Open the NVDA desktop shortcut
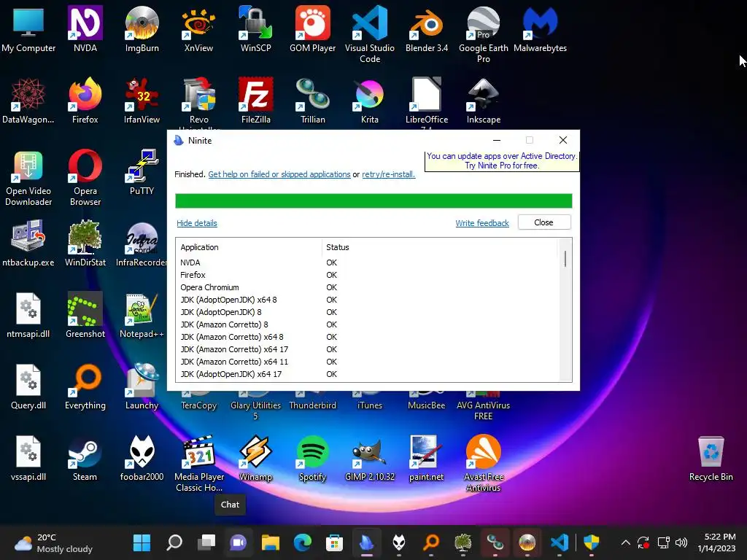The width and height of the screenshot is (747, 560). (85, 28)
